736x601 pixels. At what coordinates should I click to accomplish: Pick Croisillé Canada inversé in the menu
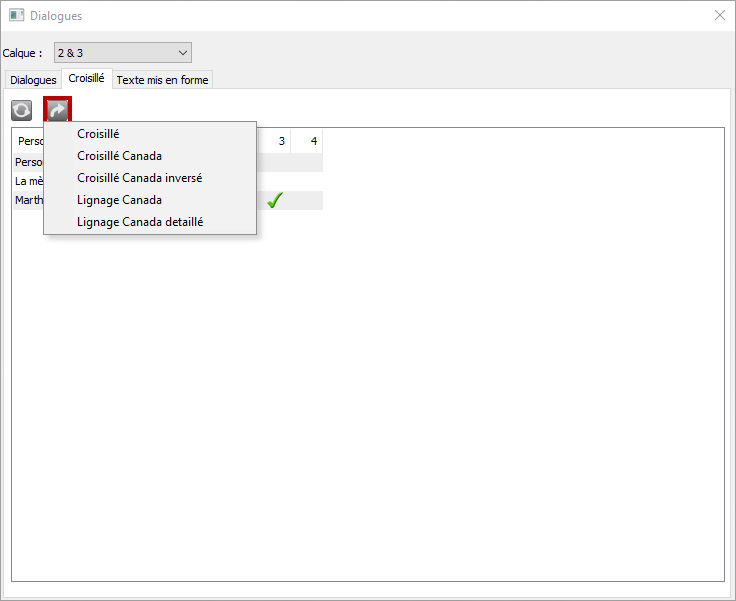139,178
